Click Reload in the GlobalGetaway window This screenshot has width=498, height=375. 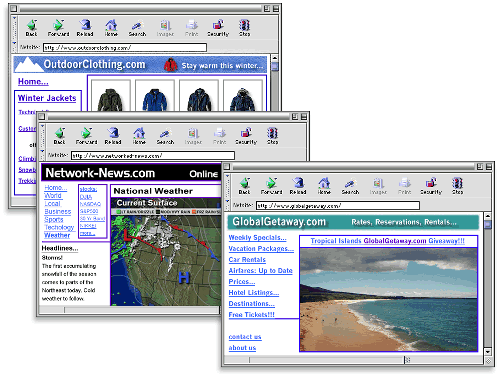click(x=298, y=186)
